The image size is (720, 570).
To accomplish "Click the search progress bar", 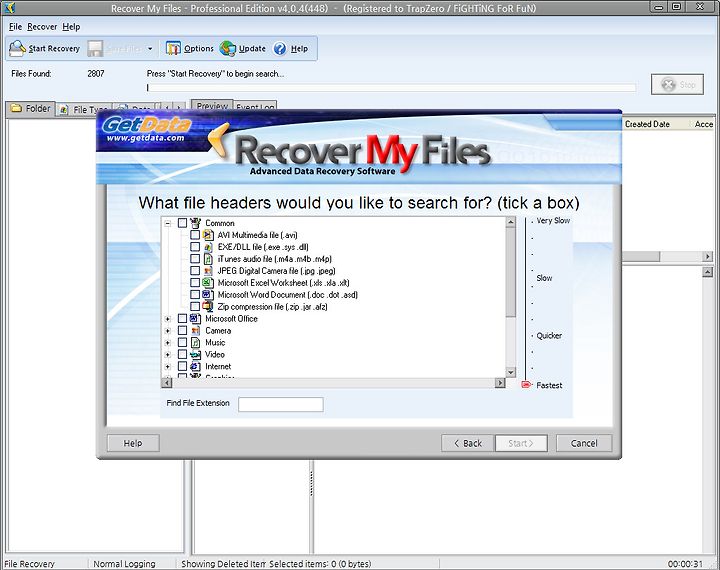I will point(391,87).
